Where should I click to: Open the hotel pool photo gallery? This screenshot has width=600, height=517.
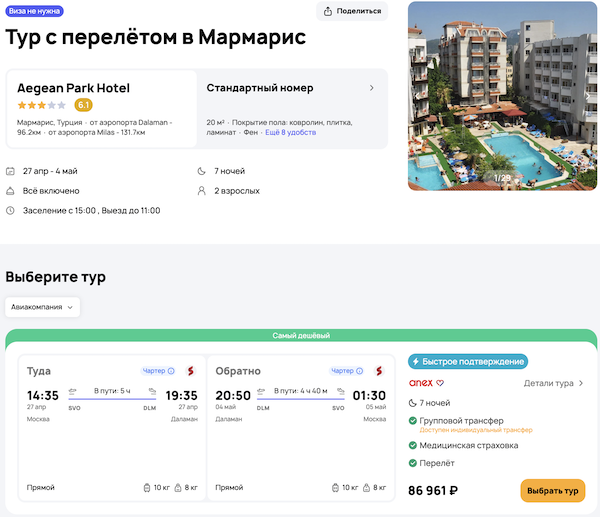tap(503, 95)
